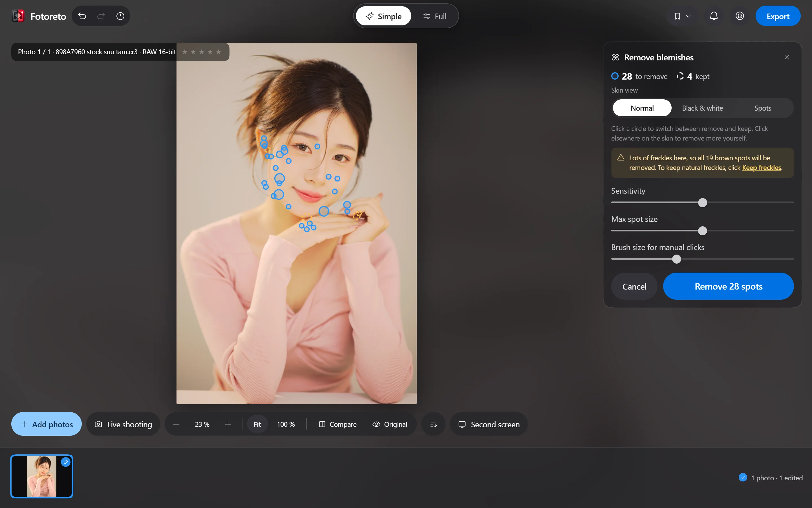Toggle Compare view
The height and width of the screenshot is (508, 812).
[337, 424]
